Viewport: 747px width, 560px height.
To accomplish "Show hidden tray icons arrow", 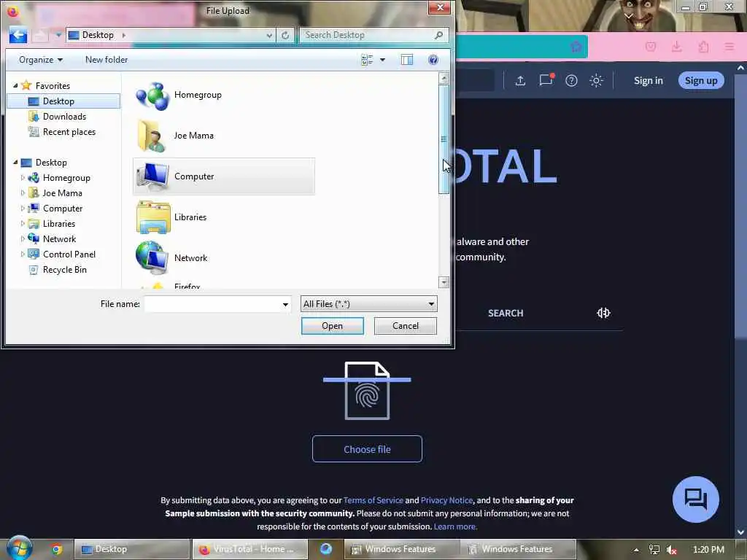I will [636, 550].
